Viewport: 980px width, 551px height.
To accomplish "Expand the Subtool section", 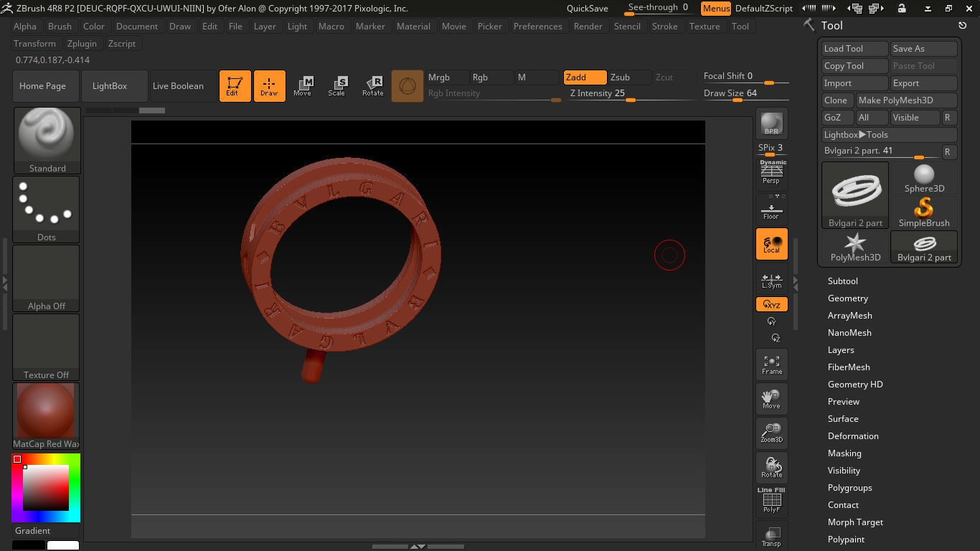I will 843,281.
